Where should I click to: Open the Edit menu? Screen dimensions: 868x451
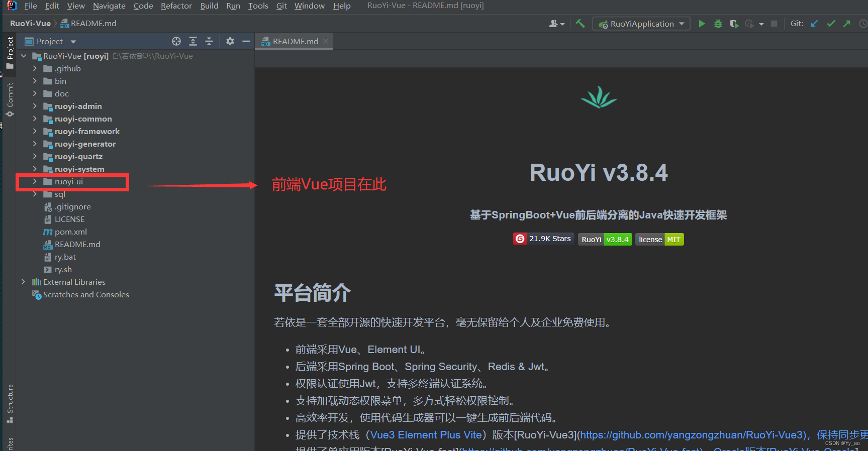tap(52, 6)
